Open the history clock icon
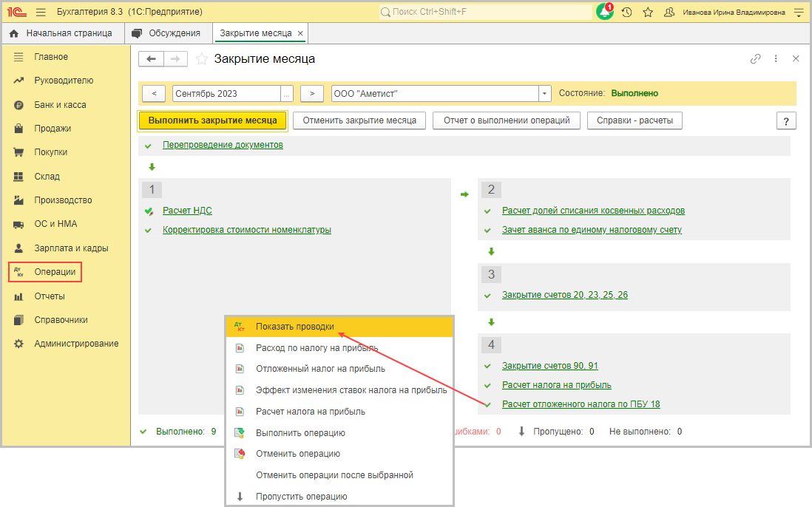The width and height of the screenshot is (812, 507). [626, 13]
